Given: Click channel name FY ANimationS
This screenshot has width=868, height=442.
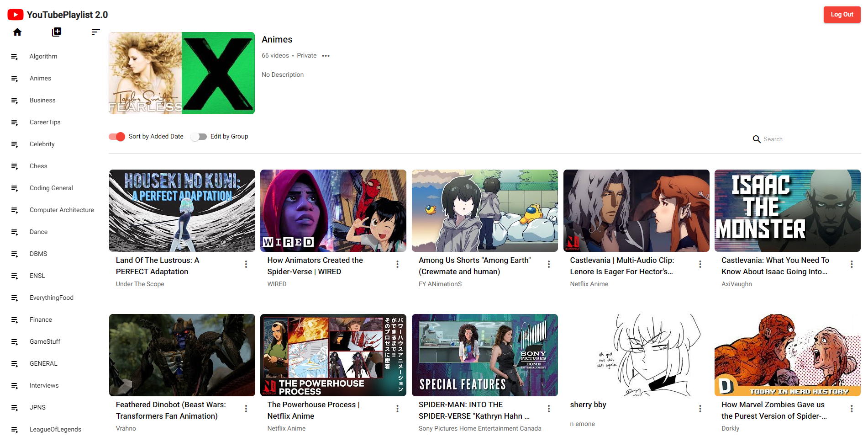Looking at the screenshot, I should (x=440, y=284).
